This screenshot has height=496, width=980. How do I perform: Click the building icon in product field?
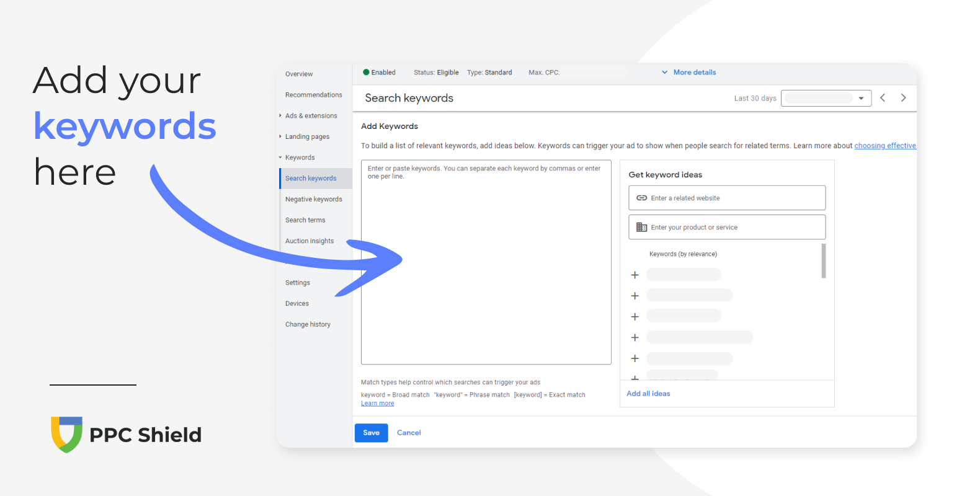coord(641,228)
